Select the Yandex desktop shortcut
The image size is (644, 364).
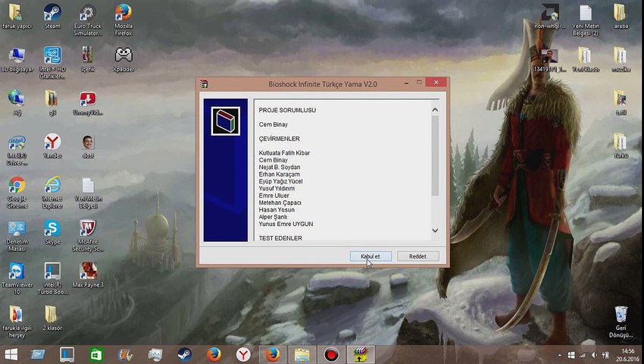point(52,146)
